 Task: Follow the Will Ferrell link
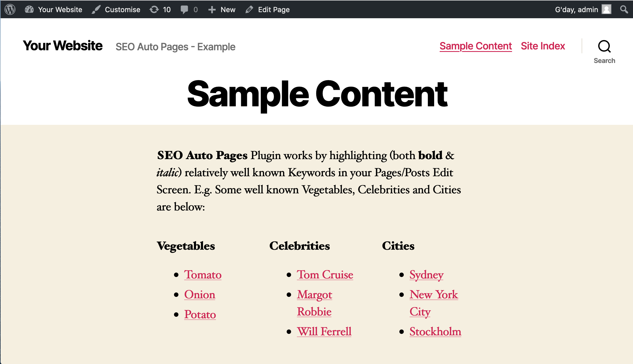(324, 332)
